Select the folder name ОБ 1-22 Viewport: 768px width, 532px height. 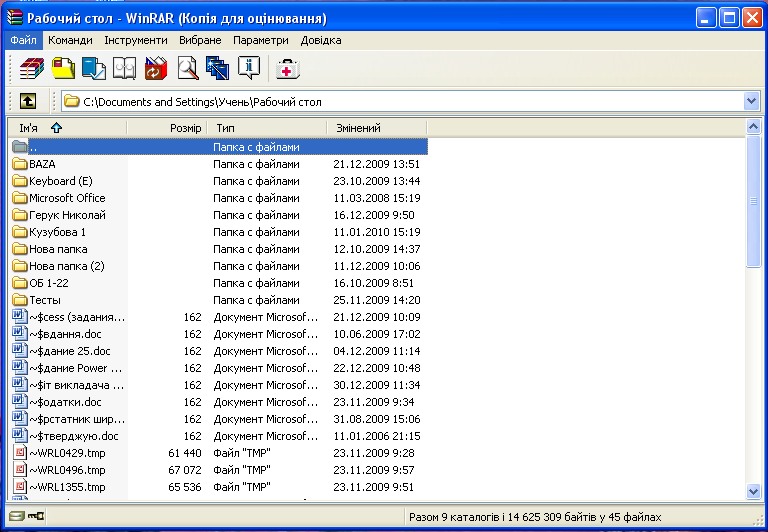[x=48, y=283]
